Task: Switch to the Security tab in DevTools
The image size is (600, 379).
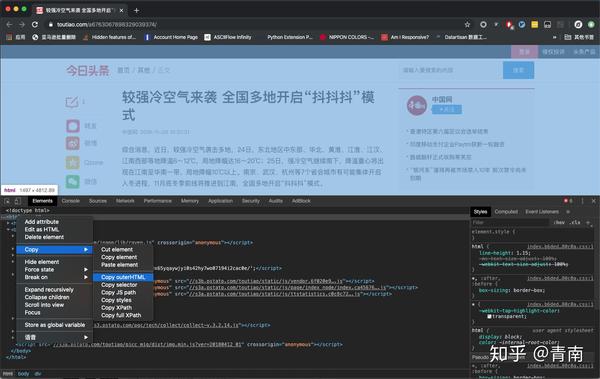Action: click(x=251, y=201)
